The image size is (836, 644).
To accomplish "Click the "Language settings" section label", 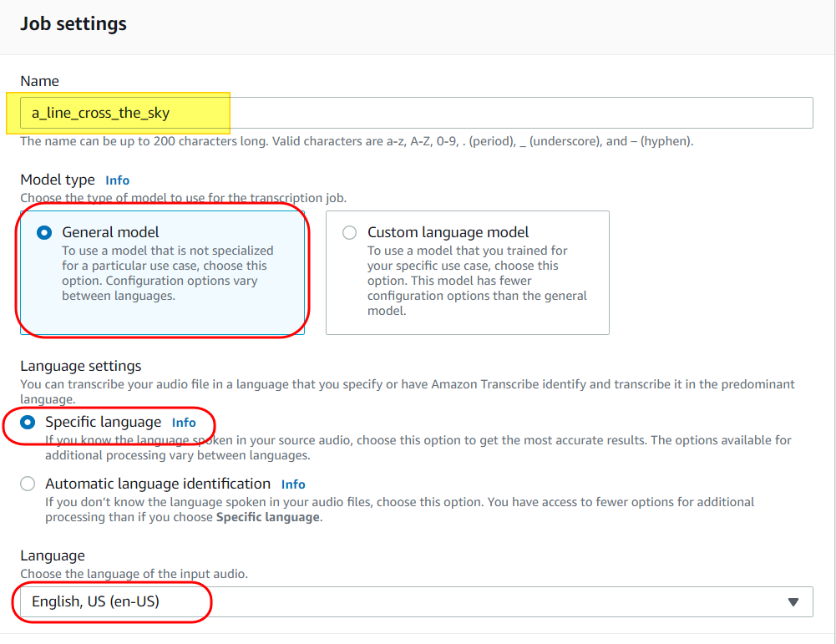I will [x=80, y=366].
